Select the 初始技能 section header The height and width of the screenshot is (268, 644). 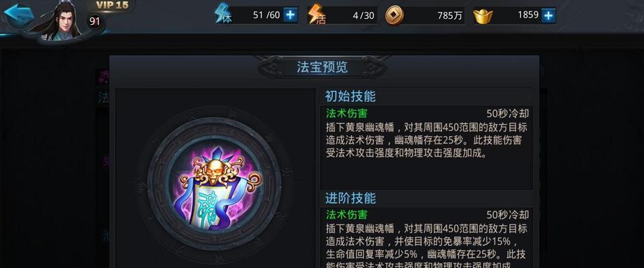click(x=350, y=96)
